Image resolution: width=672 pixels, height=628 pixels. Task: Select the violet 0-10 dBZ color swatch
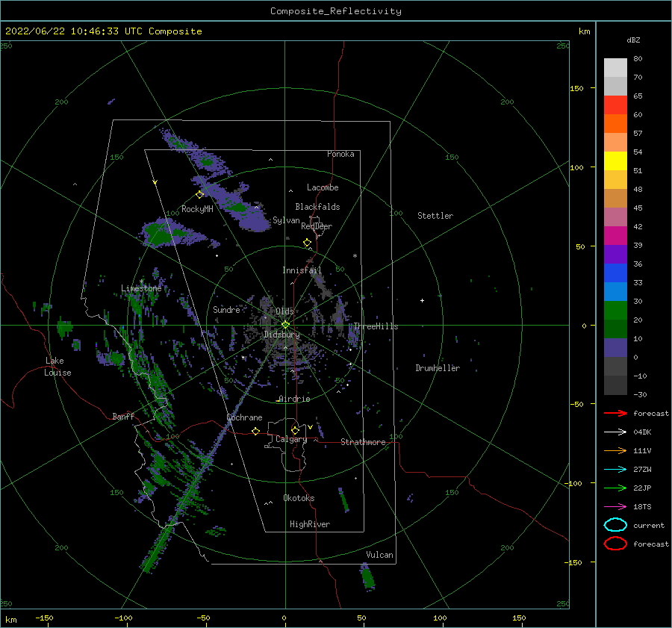pyautogui.click(x=615, y=348)
